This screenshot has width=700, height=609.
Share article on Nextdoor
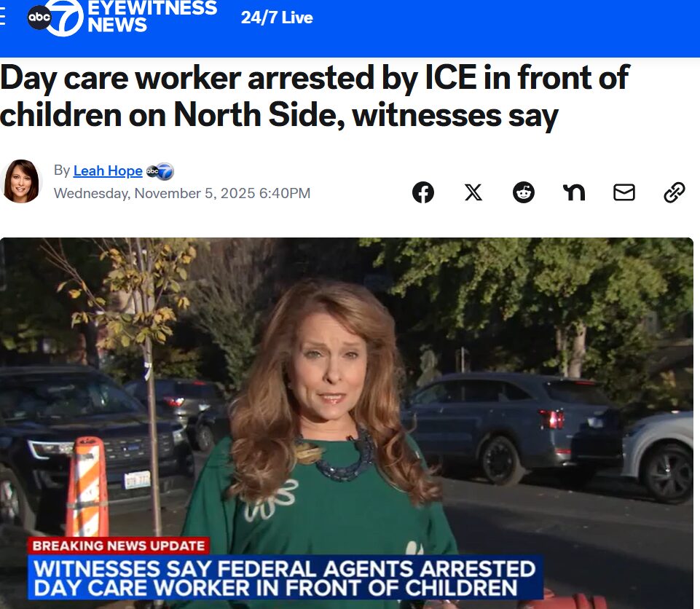[x=574, y=192]
